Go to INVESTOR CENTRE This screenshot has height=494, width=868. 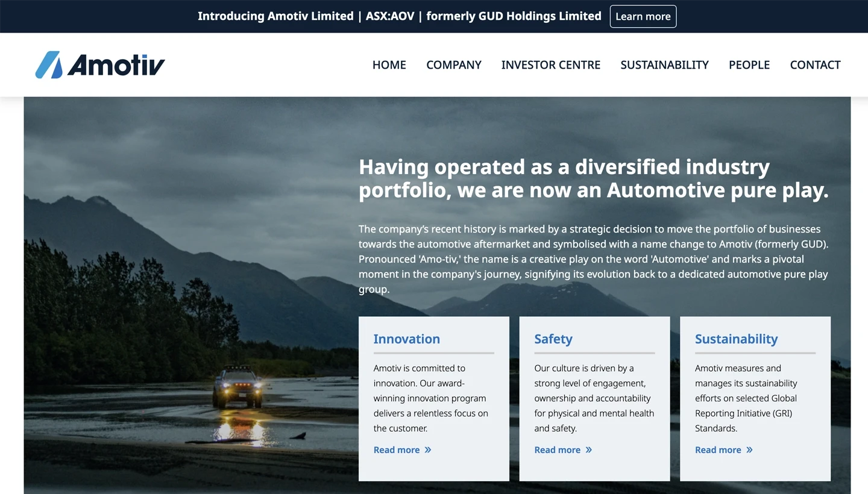(x=551, y=64)
